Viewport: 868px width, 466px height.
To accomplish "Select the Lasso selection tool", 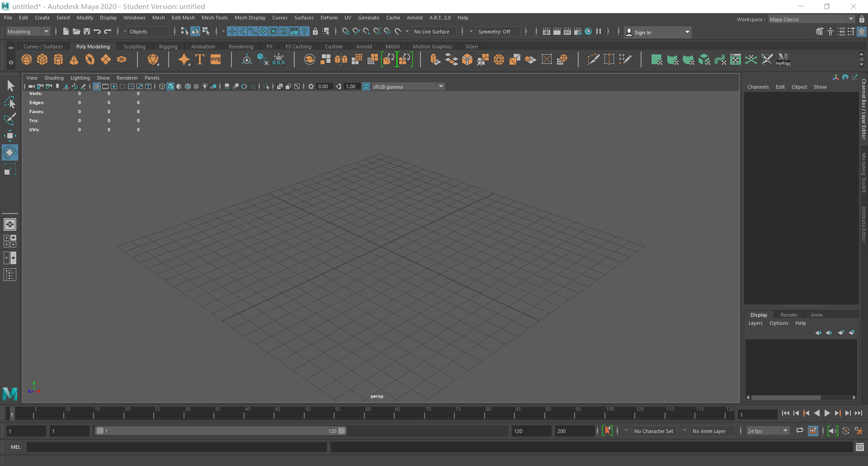I will pos(10,102).
